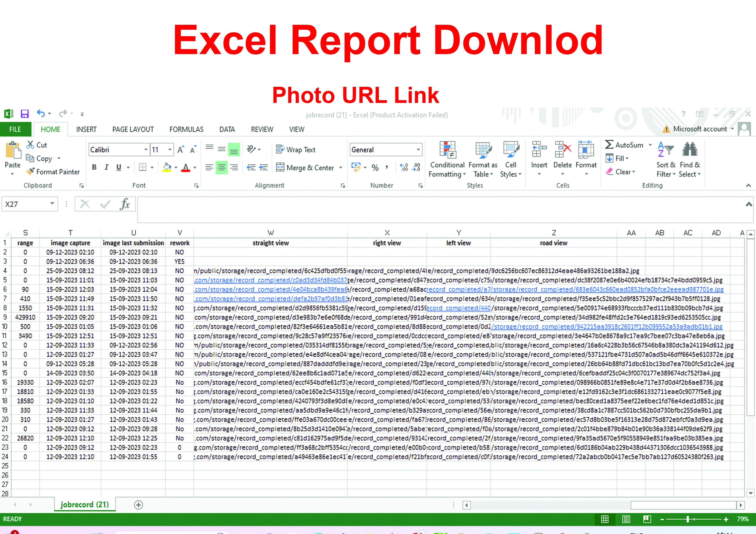Screen dimensions: 756x534
Task: Open the font color dropdown arrow
Action: pyautogui.click(x=195, y=168)
